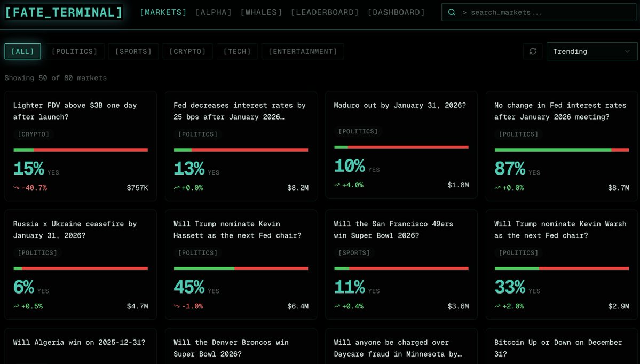Click the search magnifier icon
This screenshot has height=364, width=640.
coord(452,12)
